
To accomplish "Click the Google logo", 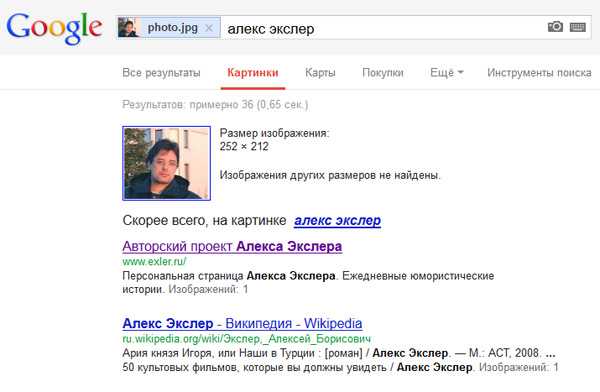I will [54, 28].
